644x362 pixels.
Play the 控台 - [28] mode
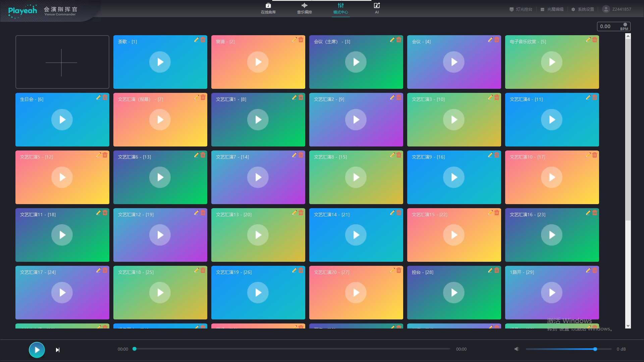pyautogui.click(x=454, y=293)
